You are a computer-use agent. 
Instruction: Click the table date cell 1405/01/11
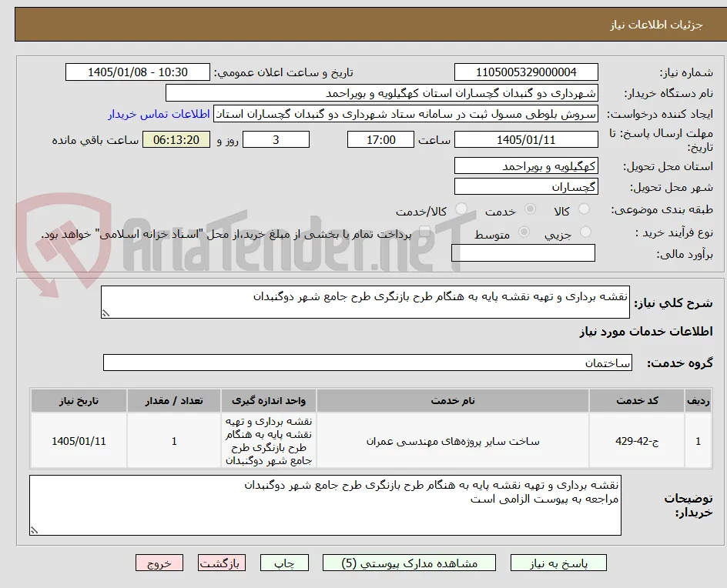click(x=79, y=441)
